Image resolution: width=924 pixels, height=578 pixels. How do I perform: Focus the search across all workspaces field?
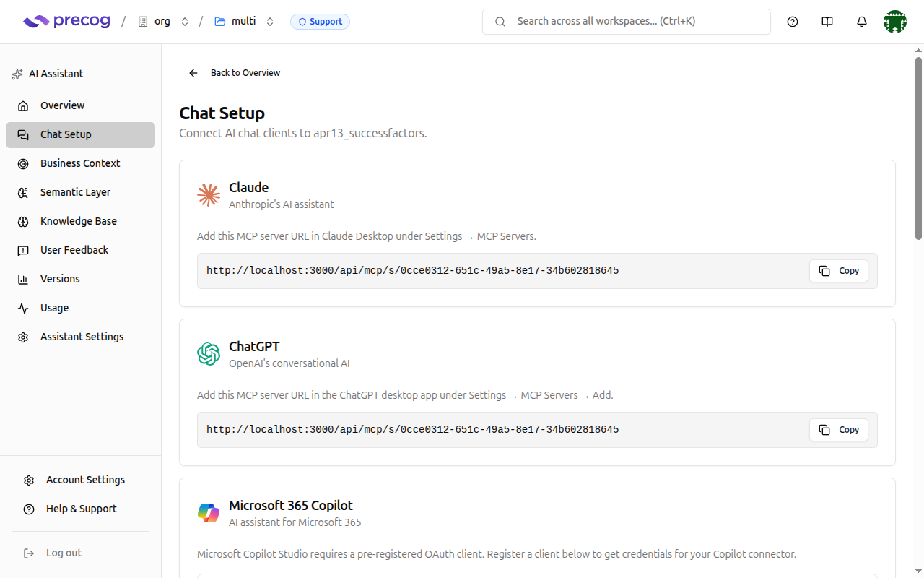627,22
